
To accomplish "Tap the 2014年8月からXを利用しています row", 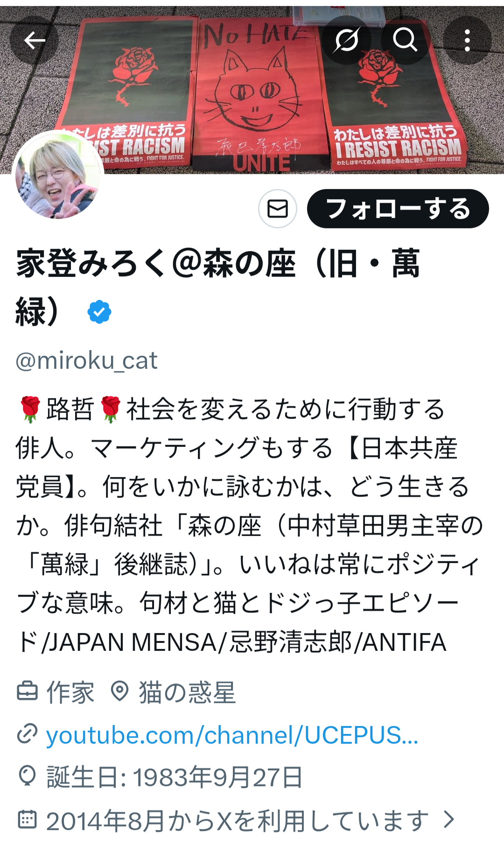I will (236, 820).
